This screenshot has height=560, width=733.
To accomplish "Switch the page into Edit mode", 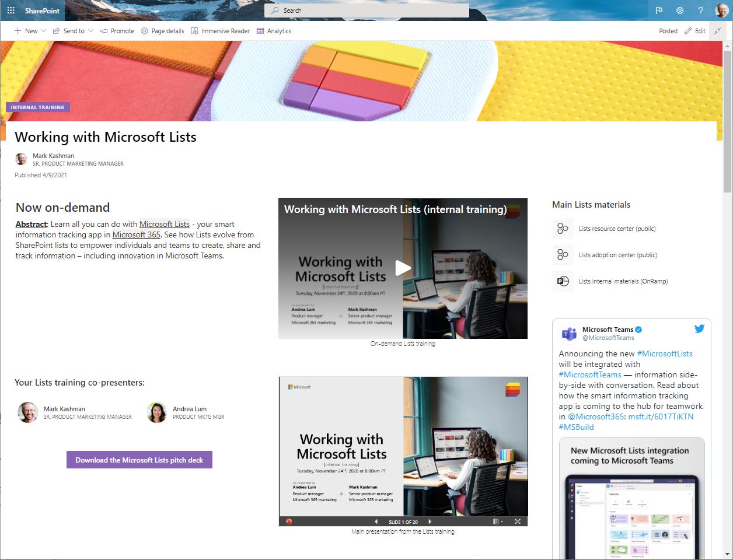I will 694,31.
